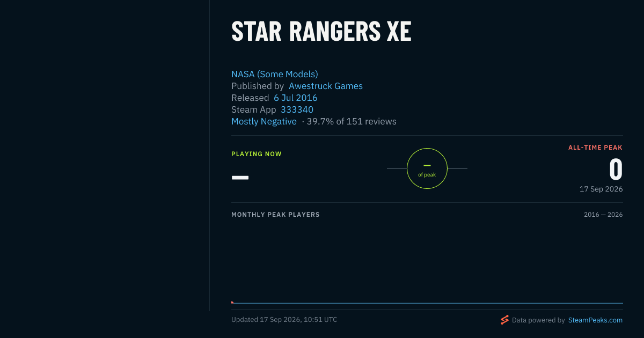
Task: Click the Updated timestamp text
Action: point(284,320)
